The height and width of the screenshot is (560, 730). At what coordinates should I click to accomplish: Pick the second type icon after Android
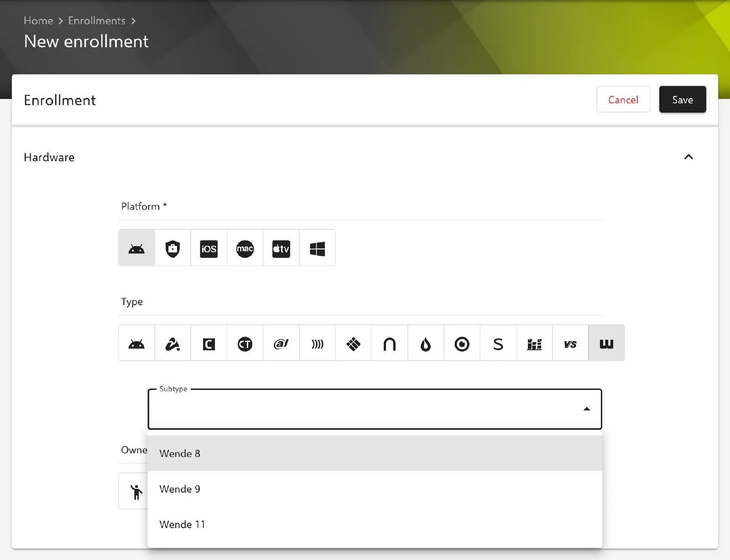(172, 343)
